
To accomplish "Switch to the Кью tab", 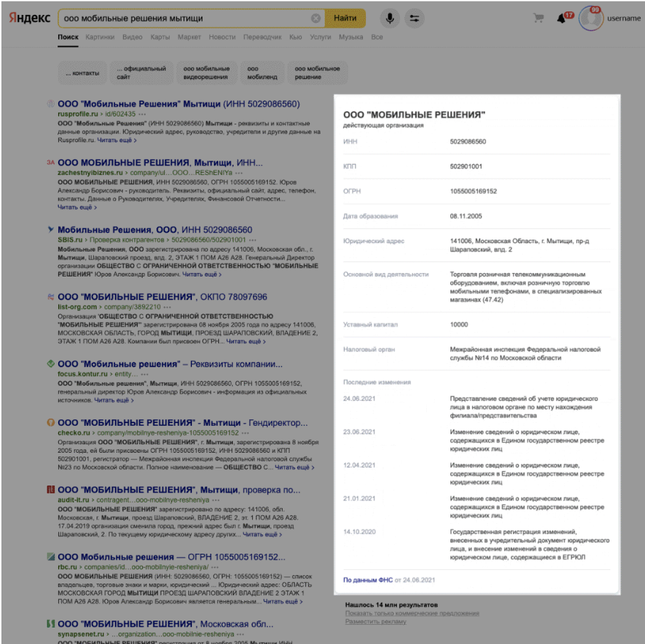I will [296, 37].
